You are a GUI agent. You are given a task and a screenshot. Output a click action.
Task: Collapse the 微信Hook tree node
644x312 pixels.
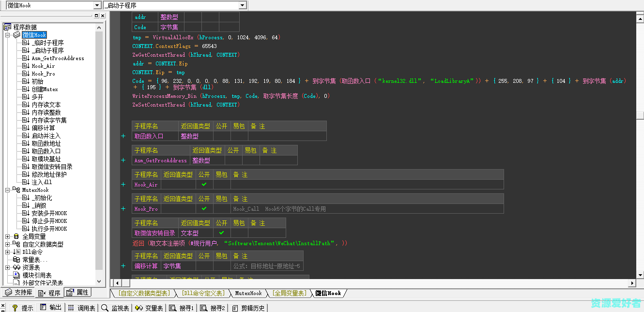pos(7,35)
